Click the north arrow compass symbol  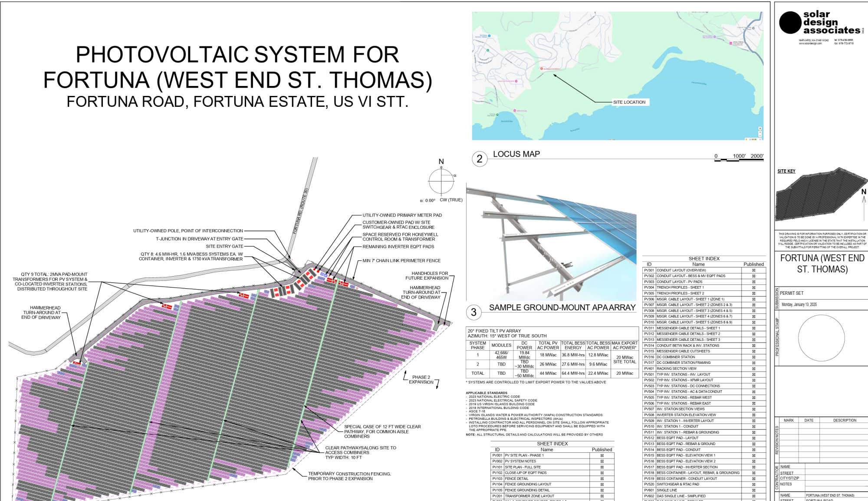click(x=441, y=181)
